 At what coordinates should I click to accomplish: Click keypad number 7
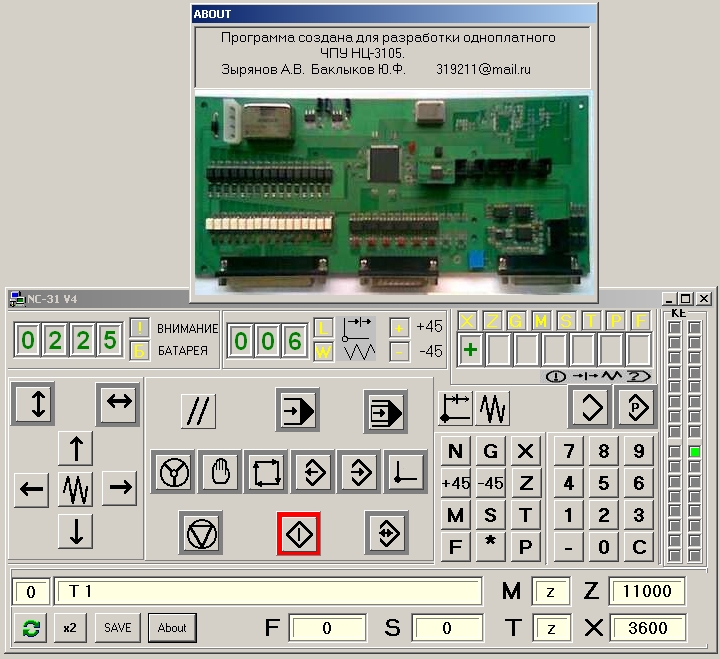(x=568, y=451)
